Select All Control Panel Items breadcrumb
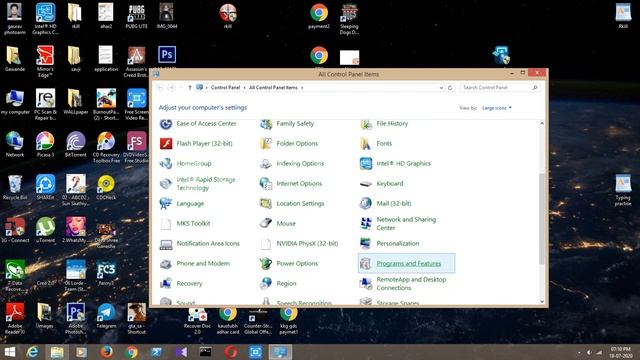The height and width of the screenshot is (360, 640). 273,88
